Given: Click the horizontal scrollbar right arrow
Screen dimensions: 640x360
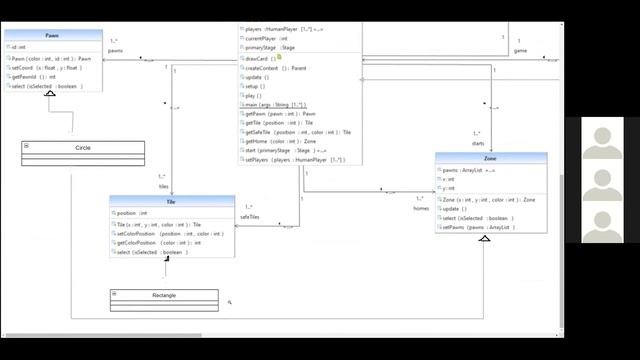Looking at the screenshot, I should [557, 335].
